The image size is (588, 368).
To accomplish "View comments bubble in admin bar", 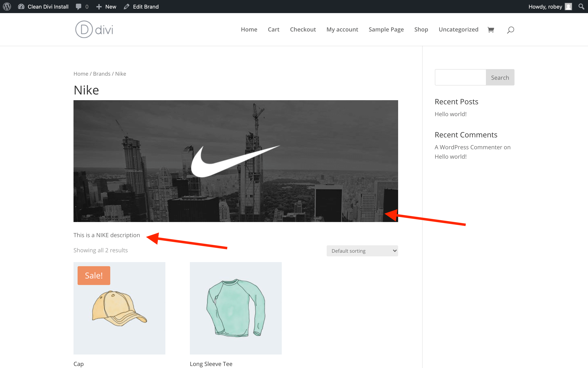I will [x=82, y=7].
